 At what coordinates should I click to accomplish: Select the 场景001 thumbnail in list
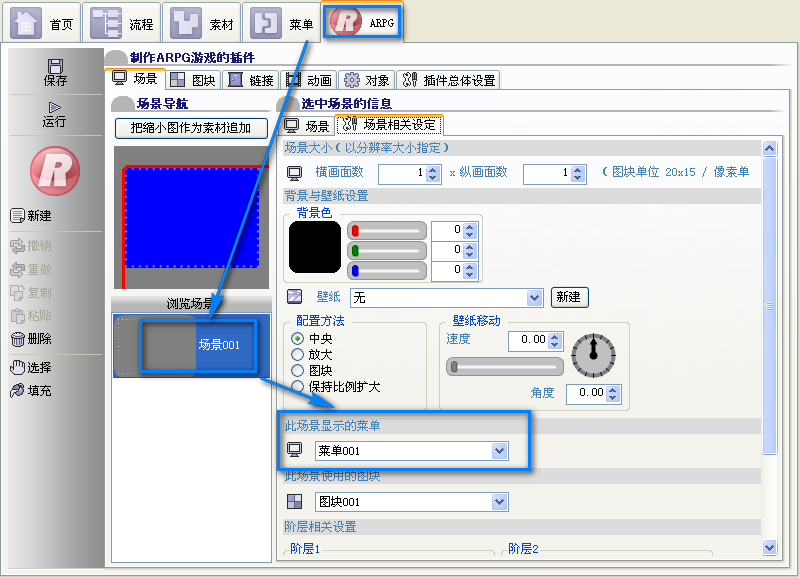pyautogui.click(x=191, y=345)
